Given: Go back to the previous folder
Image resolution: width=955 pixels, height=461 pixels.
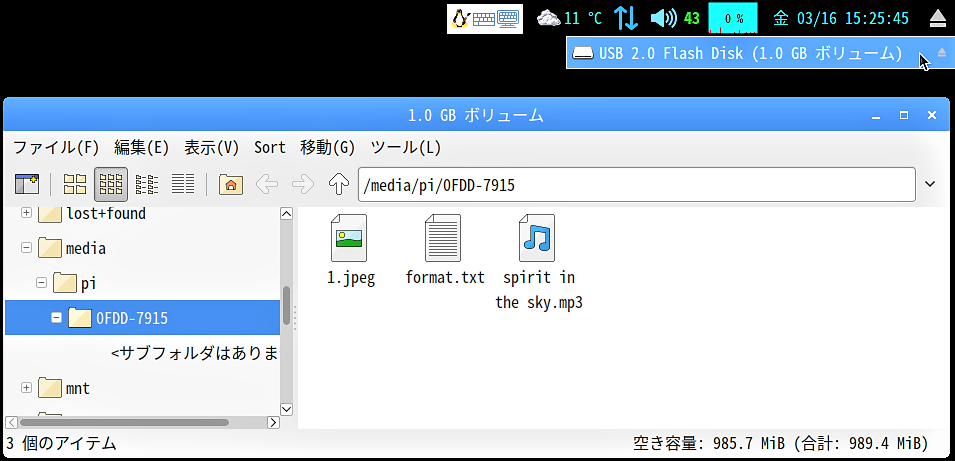Looking at the screenshot, I should 267,183.
